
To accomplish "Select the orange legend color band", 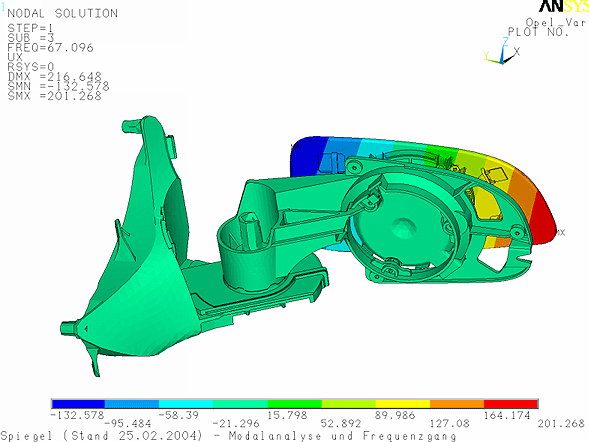I will (x=457, y=404).
